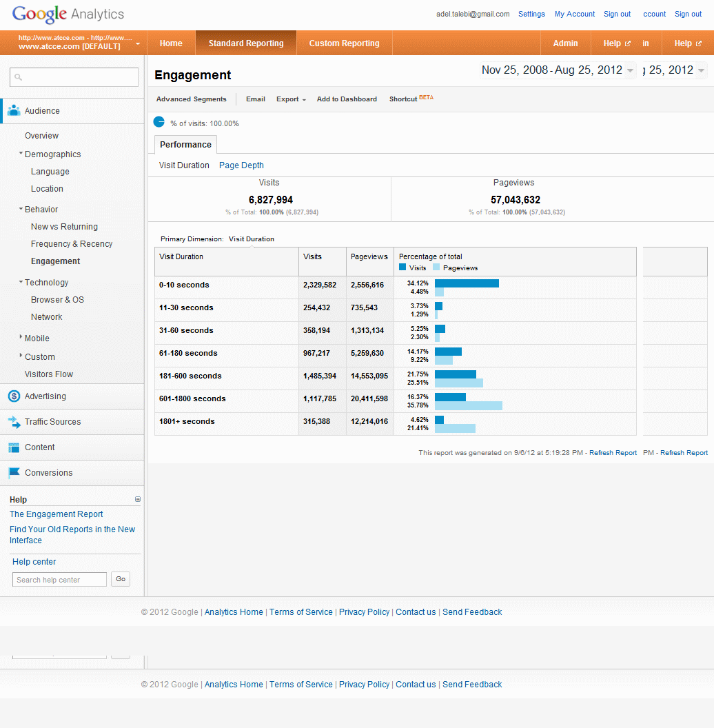Screen dimensions: 714x728
Task: Open the Audience Overview report
Action: (x=42, y=136)
